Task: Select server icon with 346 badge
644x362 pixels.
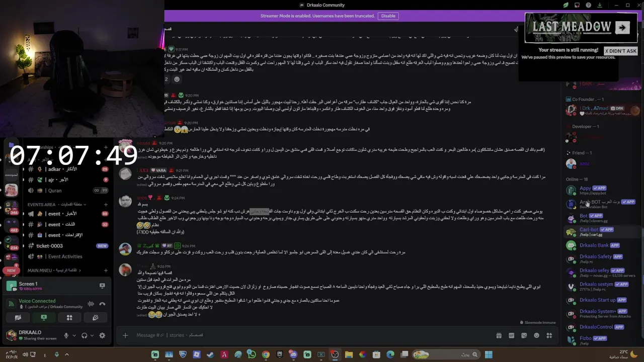Action: point(11,207)
